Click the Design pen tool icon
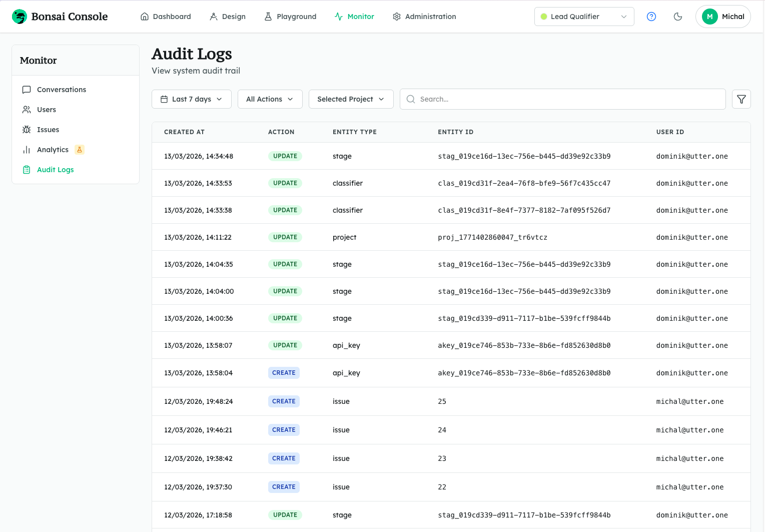This screenshot has width=765, height=532. coord(214,17)
